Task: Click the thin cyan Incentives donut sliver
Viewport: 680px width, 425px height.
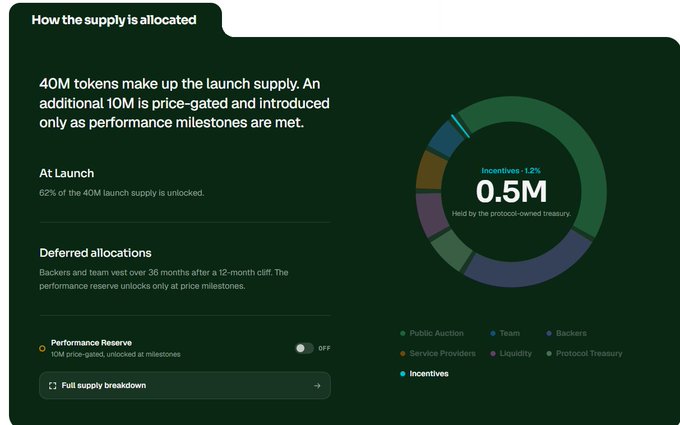Action: [460, 126]
